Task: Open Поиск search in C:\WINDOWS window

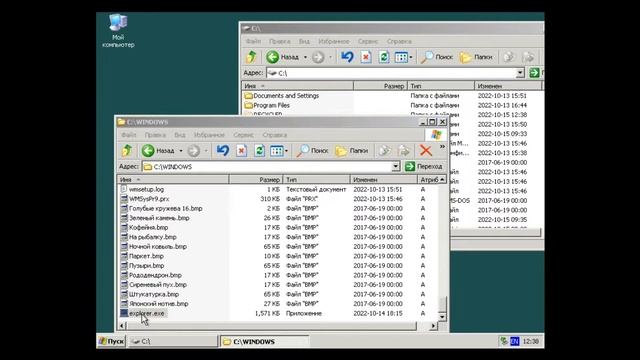Action: coord(312,151)
